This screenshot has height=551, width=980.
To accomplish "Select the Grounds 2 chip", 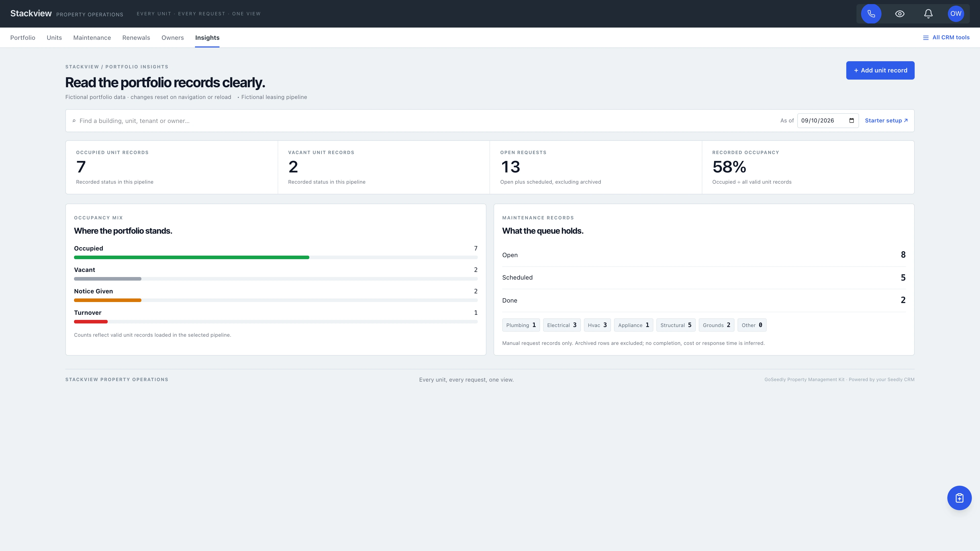I will click(x=716, y=325).
